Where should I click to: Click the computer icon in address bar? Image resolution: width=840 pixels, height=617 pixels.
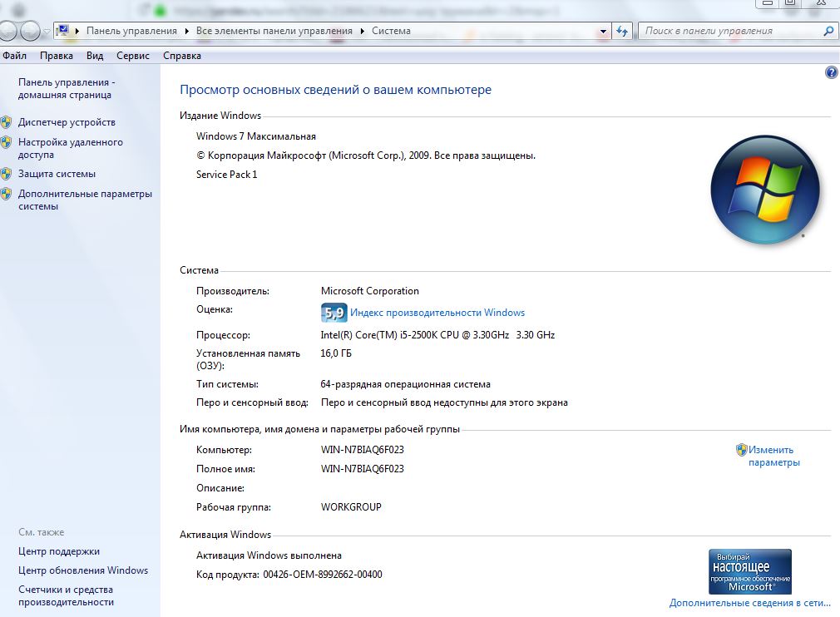(x=63, y=31)
